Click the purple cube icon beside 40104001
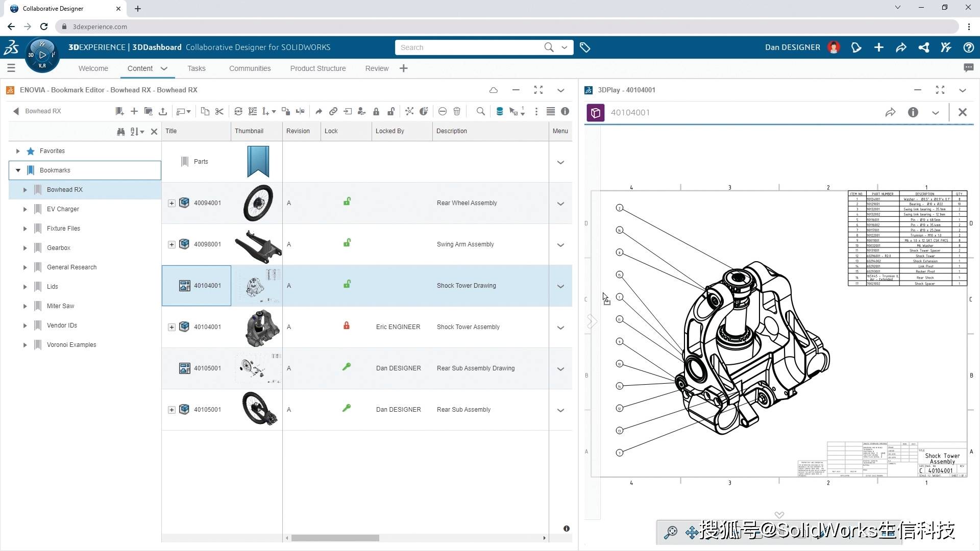 point(596,112)
